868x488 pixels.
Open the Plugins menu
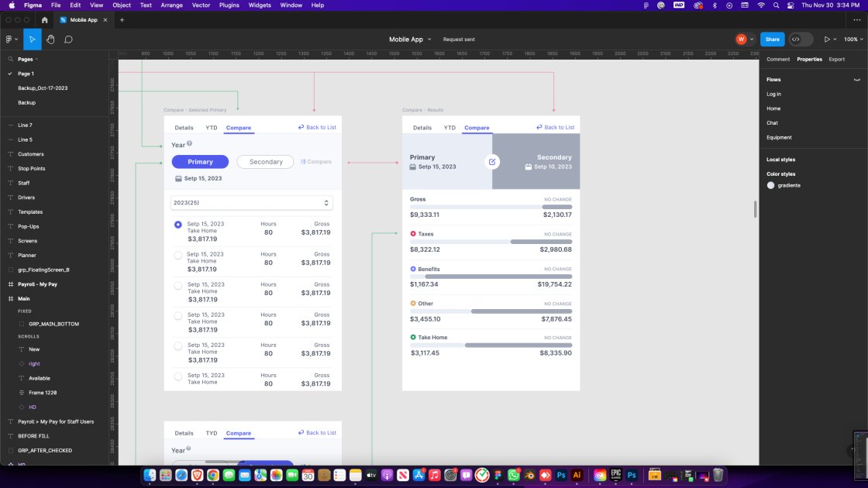pyautogui.click(x=229, y=5)
